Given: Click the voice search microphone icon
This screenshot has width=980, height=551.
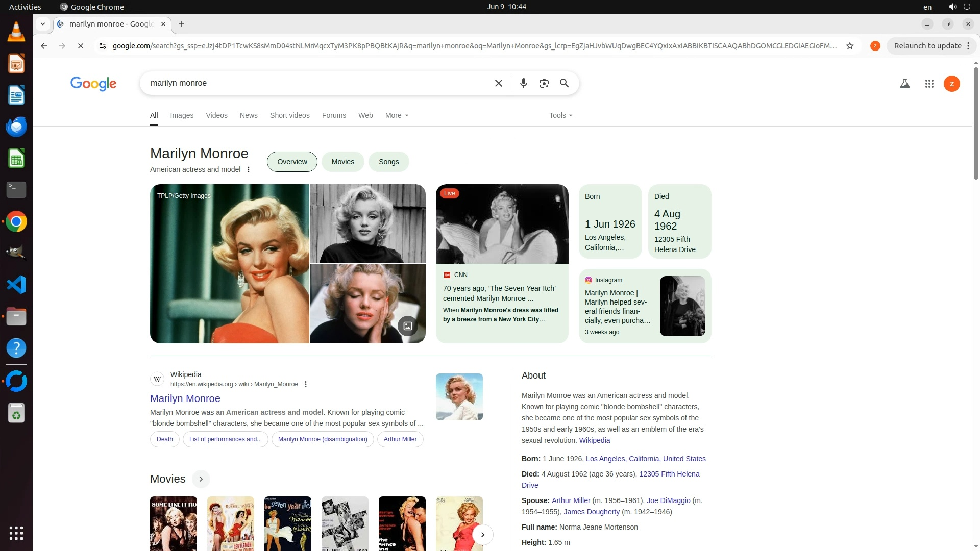Looking at the screenshot, I should point(523,83).
